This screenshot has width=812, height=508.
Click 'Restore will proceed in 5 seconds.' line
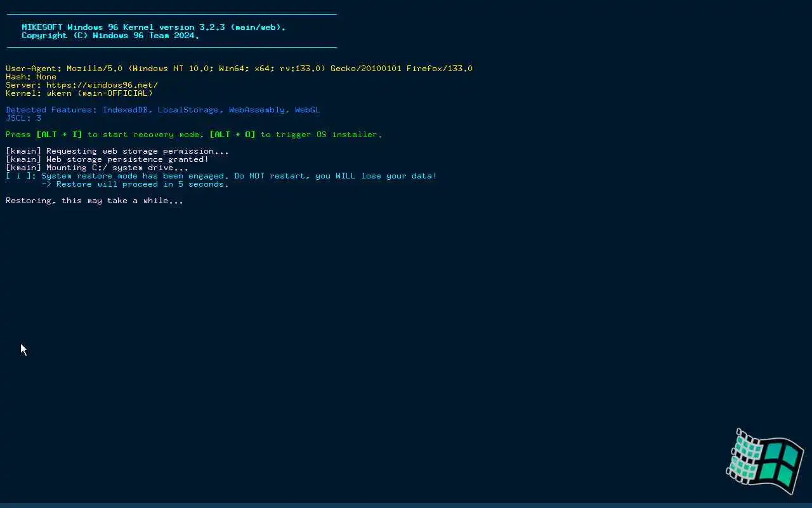(x=135, y=184)
